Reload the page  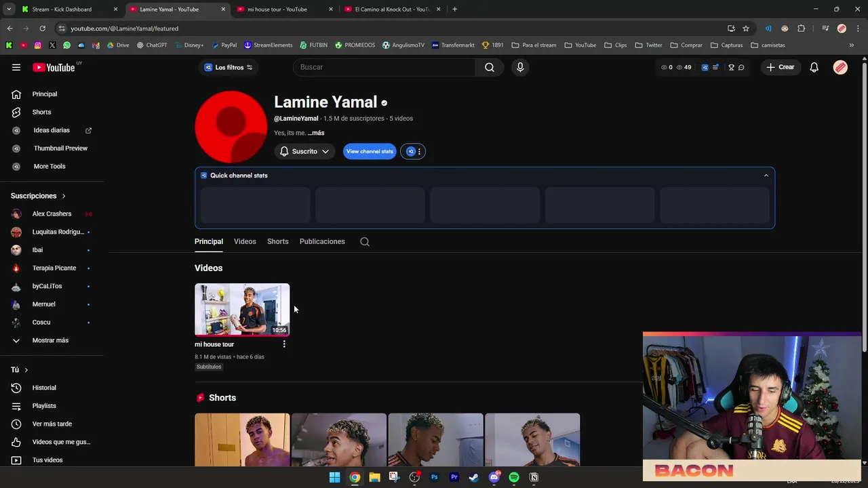tap(42, 28)
